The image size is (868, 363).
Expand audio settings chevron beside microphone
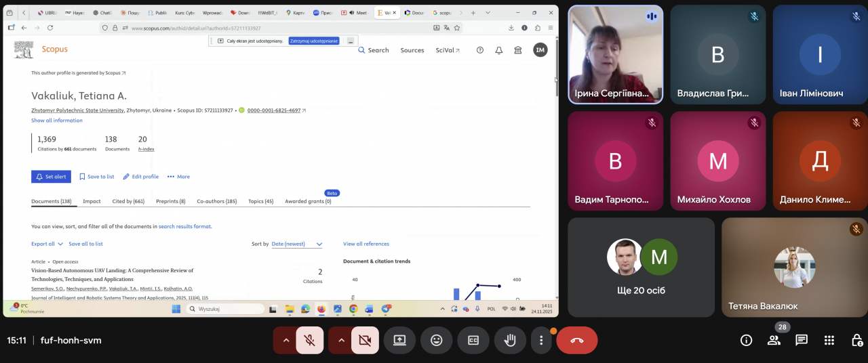pos(285,340)
